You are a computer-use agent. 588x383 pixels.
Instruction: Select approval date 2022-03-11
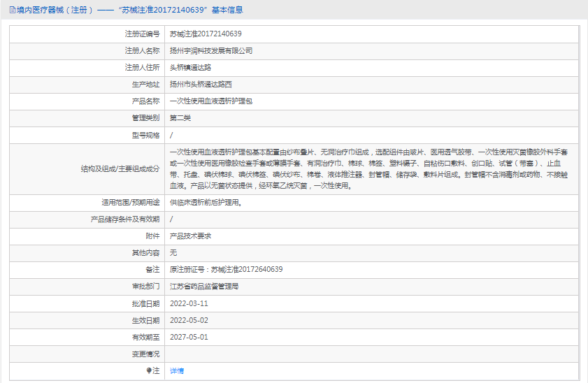(189, 303)
